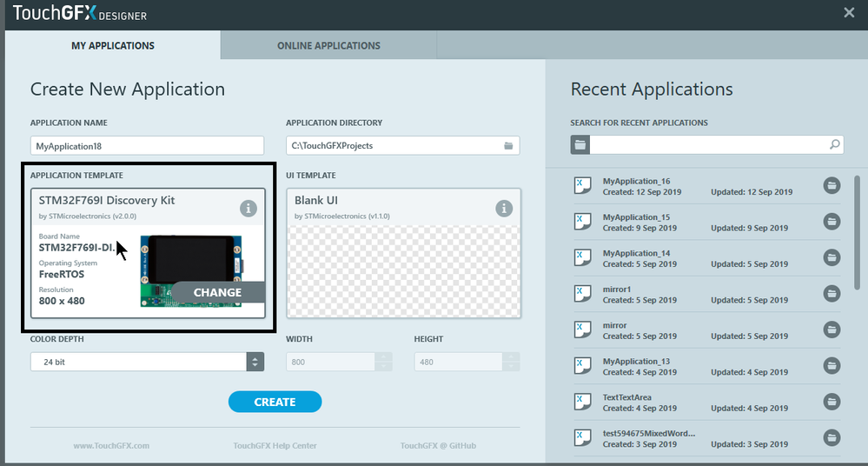Click mirror1 project file icon

point(582,294)
